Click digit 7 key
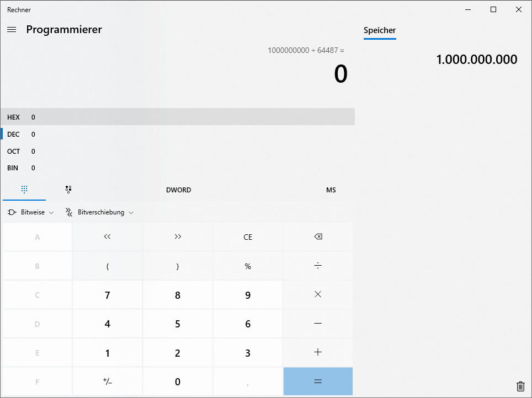The image size is (532, 398). (x=107, y=294)
